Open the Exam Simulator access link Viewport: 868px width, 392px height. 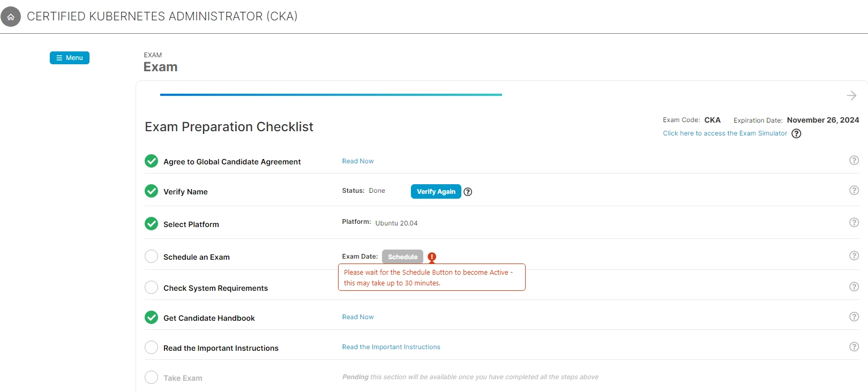pyautogui.click(x=725, y=133)
